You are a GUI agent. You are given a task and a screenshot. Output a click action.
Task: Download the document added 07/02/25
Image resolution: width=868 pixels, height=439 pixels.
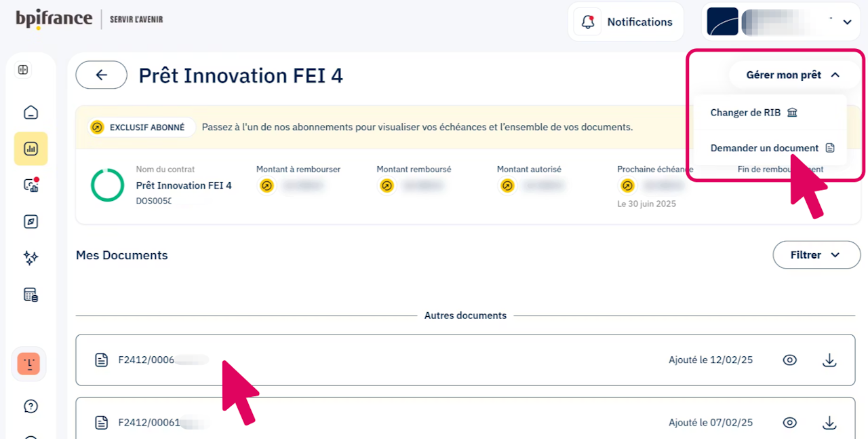[829, 423]
